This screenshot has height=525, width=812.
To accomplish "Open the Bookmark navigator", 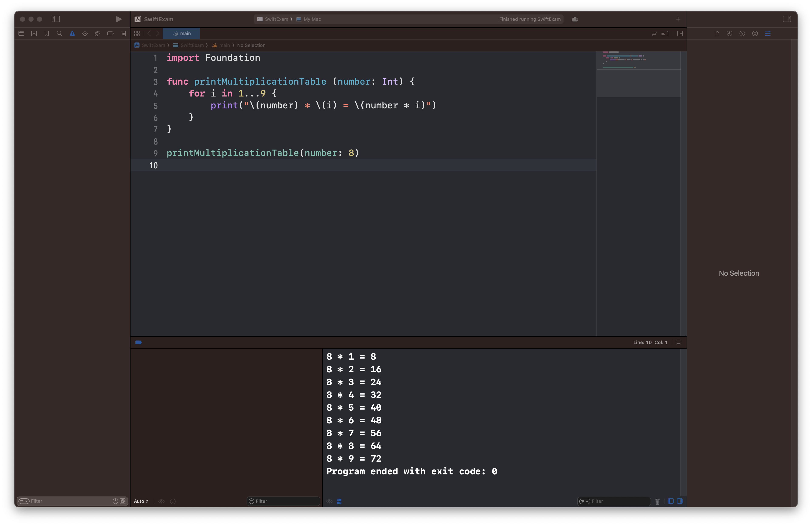I will (x=47, y=33).
